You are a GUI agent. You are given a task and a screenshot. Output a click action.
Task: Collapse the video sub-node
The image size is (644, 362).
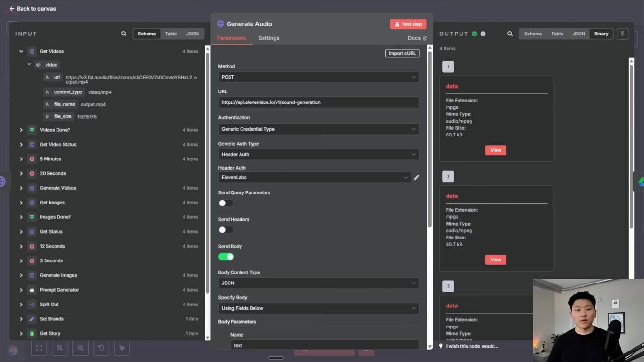pyautogui.click(x=29, y=65)
